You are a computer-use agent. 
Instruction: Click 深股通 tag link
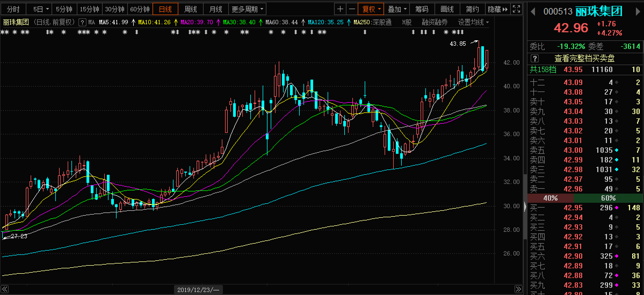point(382,22)
